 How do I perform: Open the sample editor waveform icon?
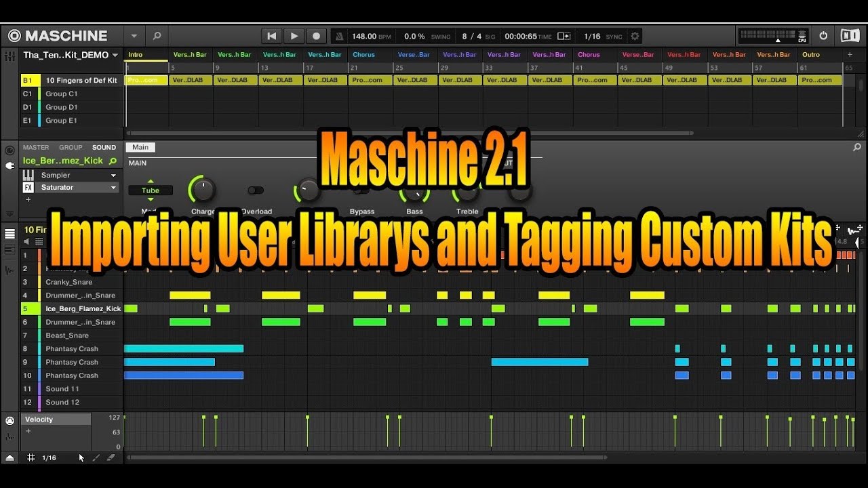point(9,270)
